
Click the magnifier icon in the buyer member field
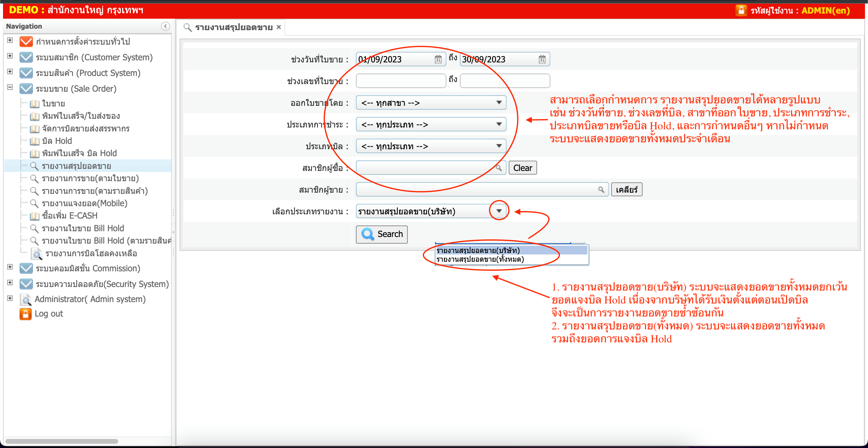click(499, 168)
